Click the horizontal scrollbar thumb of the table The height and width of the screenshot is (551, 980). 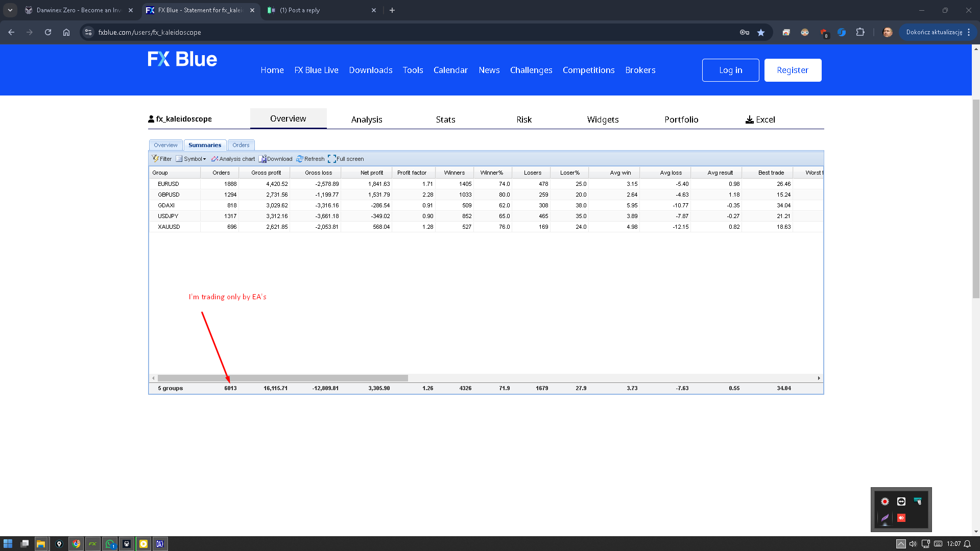(x=283, y=378)
